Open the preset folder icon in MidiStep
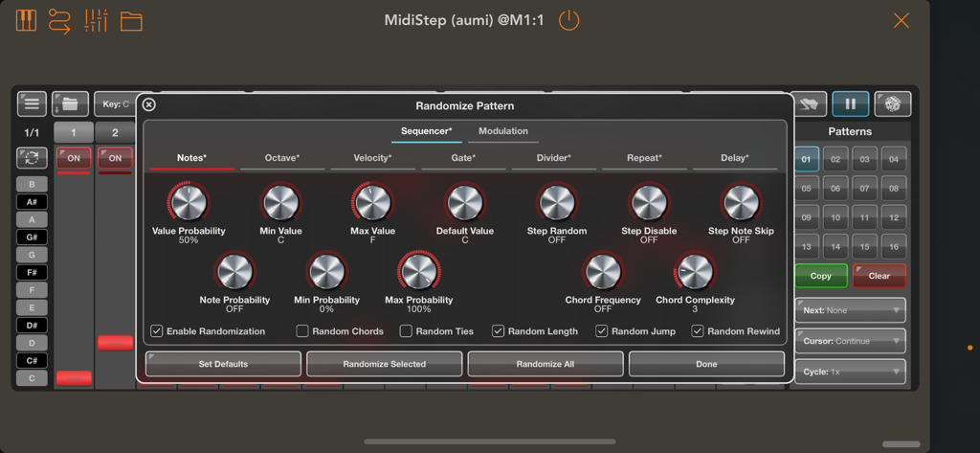Image resolution: width=980 pixels, height=453 pixels. coord(70,103)
